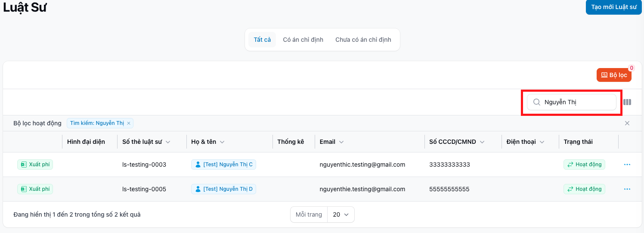Click the column toggle icon beside search

click(627, 102)
